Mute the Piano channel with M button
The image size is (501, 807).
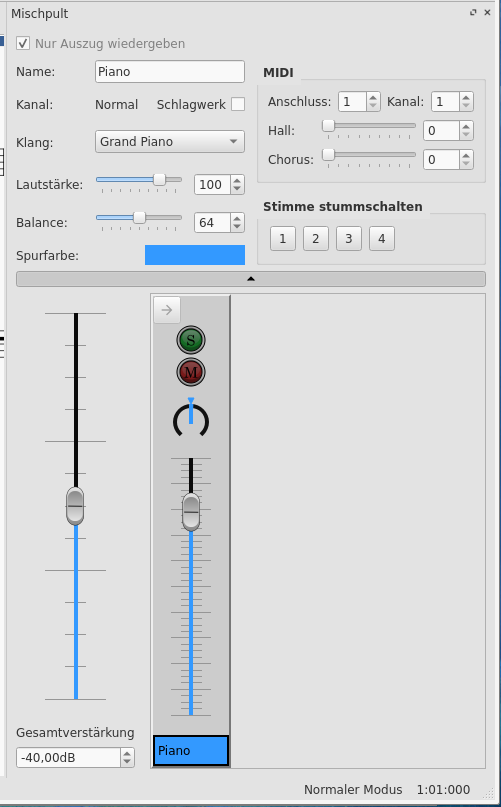click(191, 372)
